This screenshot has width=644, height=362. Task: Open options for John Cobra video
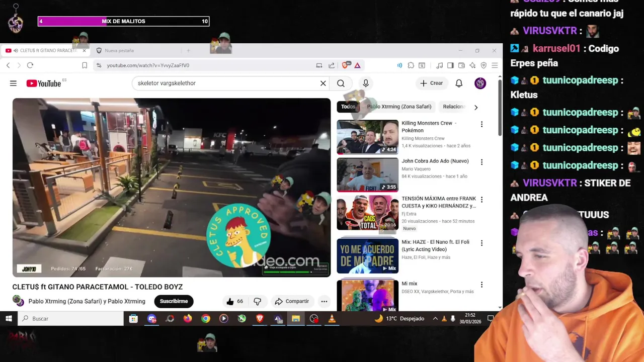point(481,162)
